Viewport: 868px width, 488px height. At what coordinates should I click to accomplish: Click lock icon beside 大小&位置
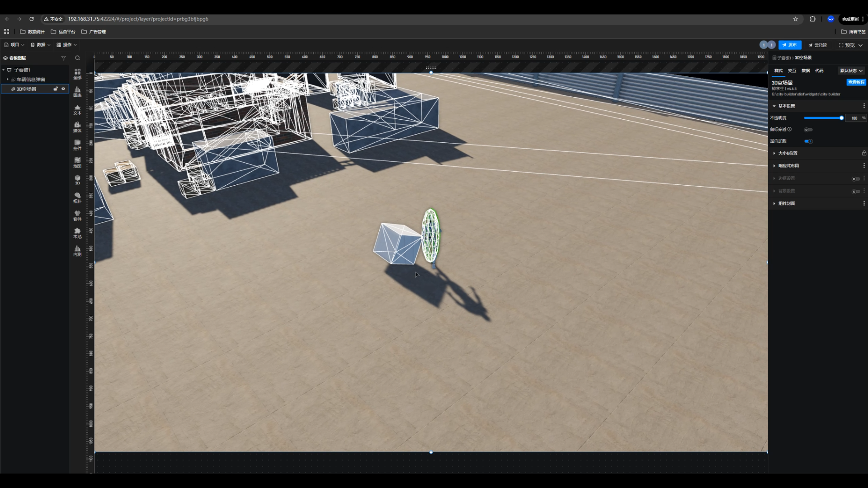(x=864, y=153)
